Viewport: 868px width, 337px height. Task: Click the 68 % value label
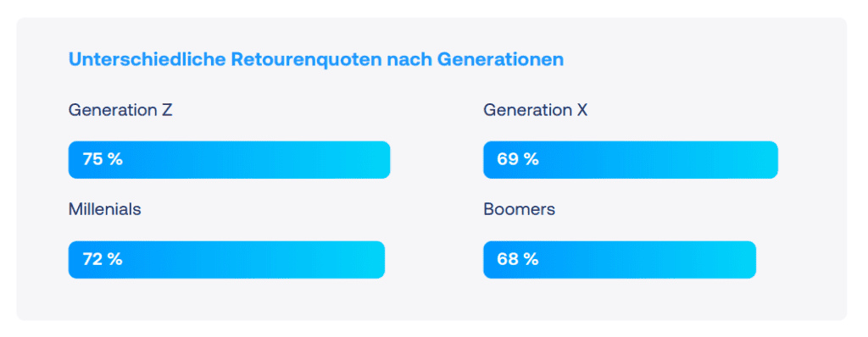[x=518, y=260]
